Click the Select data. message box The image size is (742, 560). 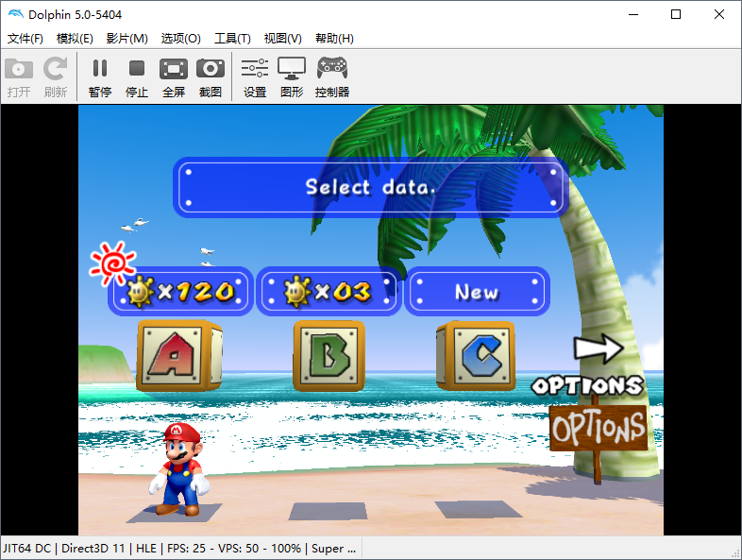tap(371, 188)
